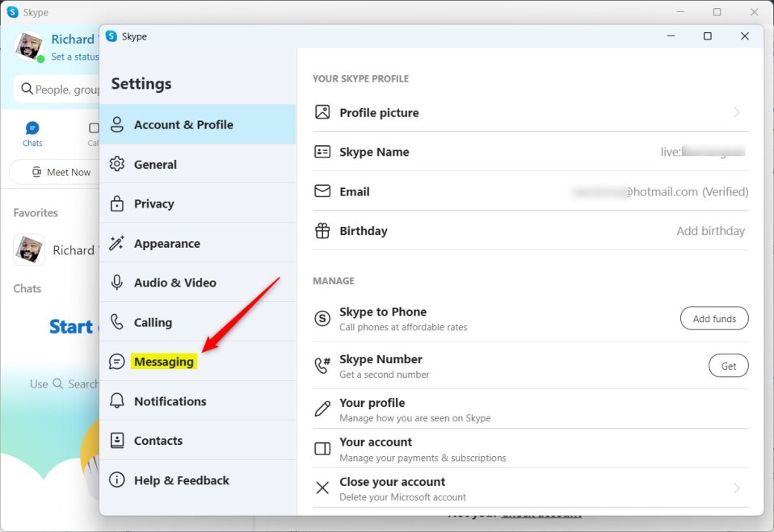Open Chats tab in main Skype window
The width and height of the screenshot is (774, 532).
coord(32,134)
